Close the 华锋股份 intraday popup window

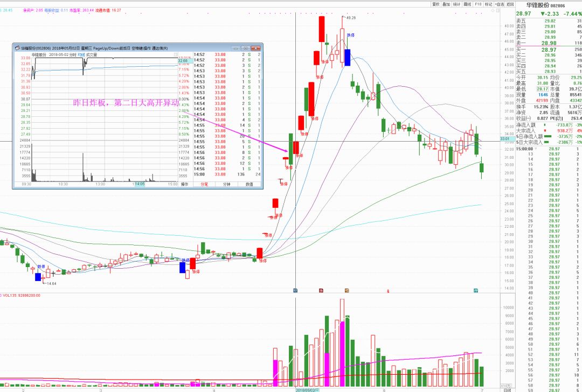coord(256,48)
